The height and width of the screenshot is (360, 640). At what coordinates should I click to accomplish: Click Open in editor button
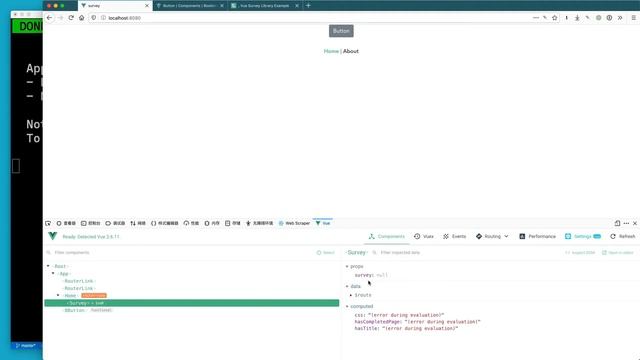618,253
